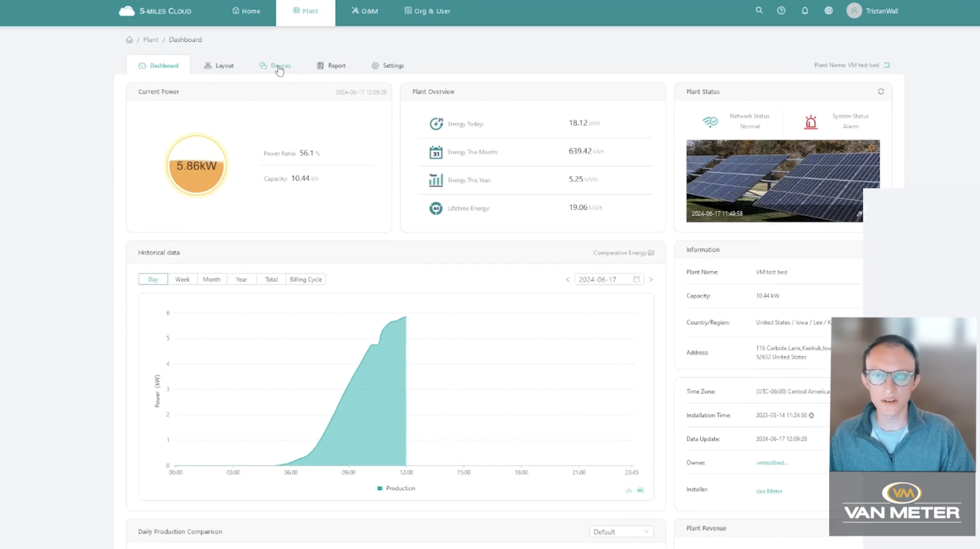Open the help question-mark icon

[781, 10]
